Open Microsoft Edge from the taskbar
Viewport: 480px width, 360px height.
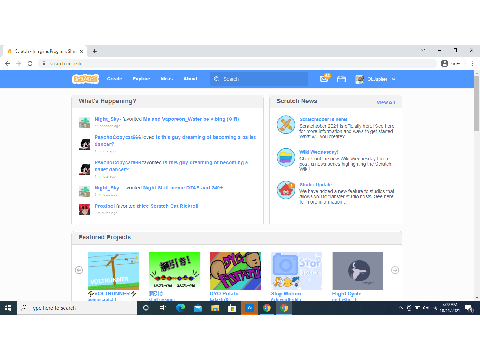tap(180, 308)
